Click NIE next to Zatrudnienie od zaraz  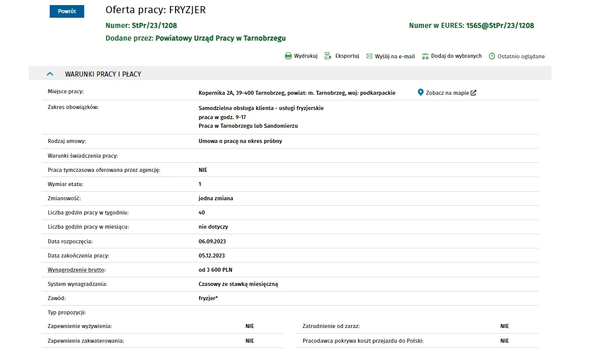point(505,326)
